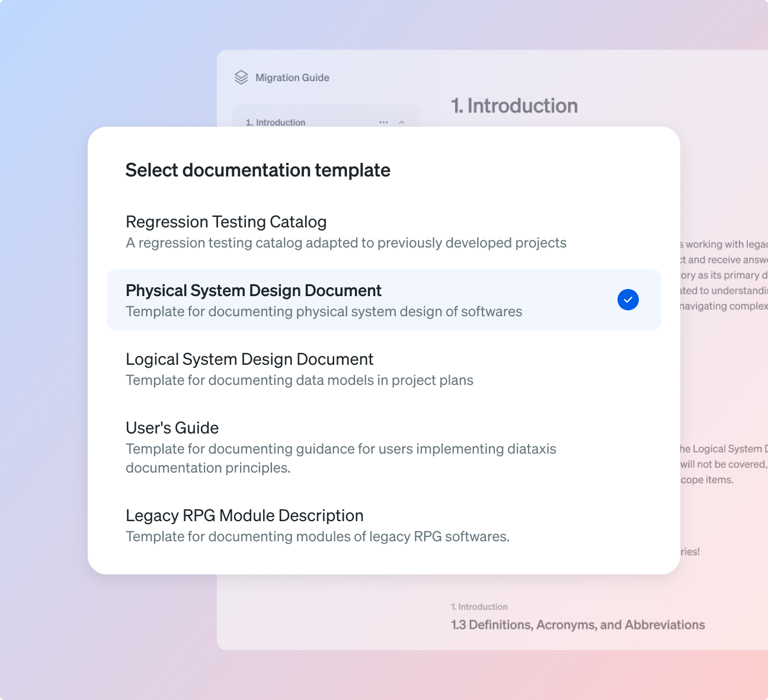Click the blue checkmark on Physical System Design
The image size is (768, 700).
click(628, 300)
